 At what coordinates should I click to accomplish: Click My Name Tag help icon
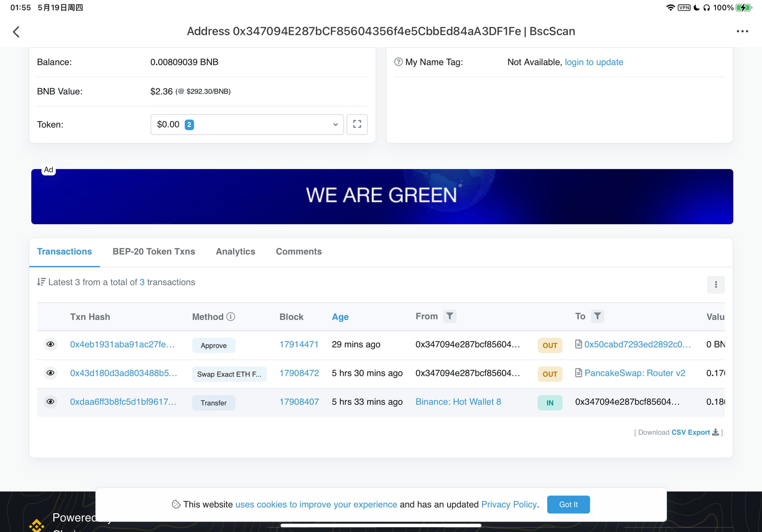pyautogui.click(x=398, y=62)
